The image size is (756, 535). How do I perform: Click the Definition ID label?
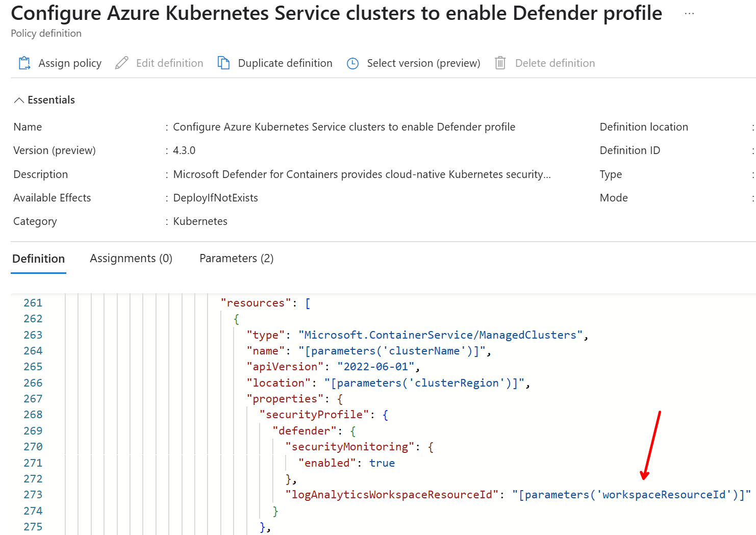click(x=630, y=150)
